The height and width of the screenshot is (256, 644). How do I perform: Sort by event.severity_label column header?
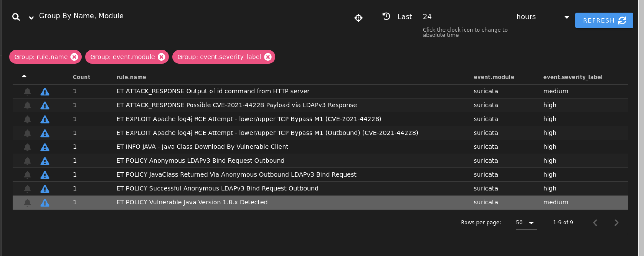pyautogui.click(x=573, y=77)
